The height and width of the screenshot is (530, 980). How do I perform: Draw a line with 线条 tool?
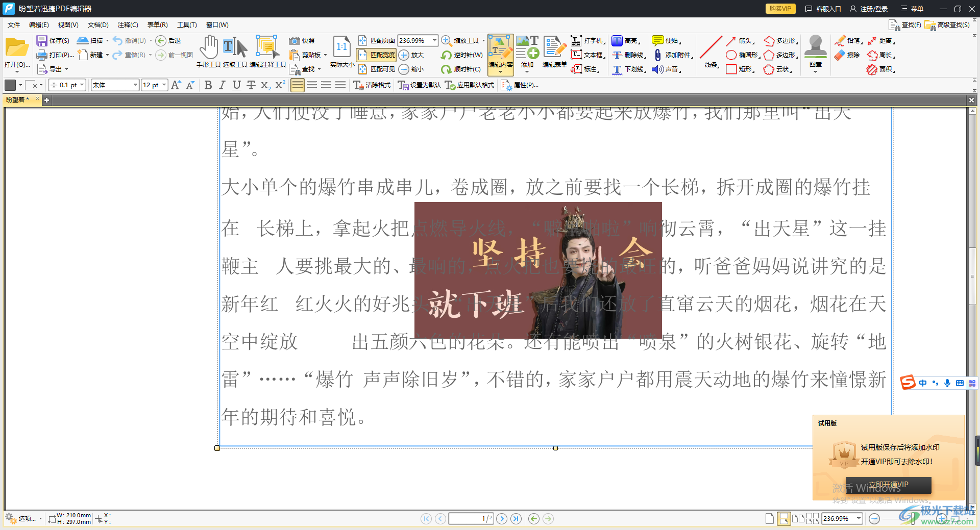[711, 52]
